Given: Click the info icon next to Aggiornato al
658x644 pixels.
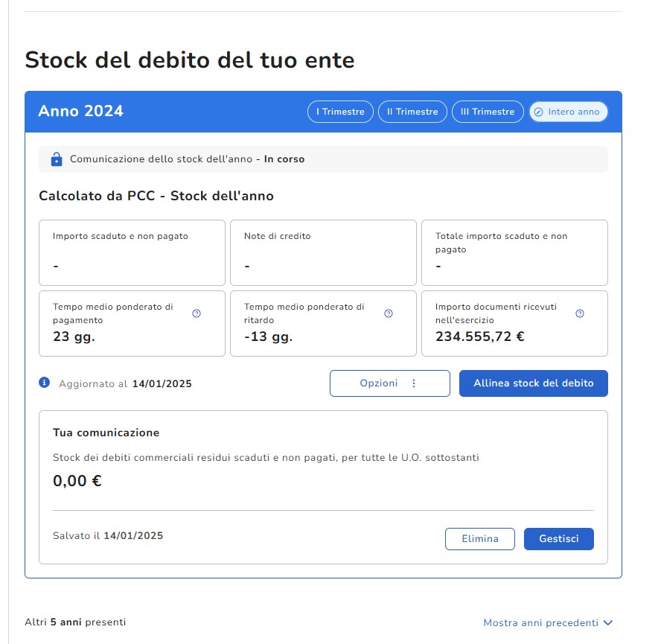Looking at the screenshot, I should click(45, 383).
